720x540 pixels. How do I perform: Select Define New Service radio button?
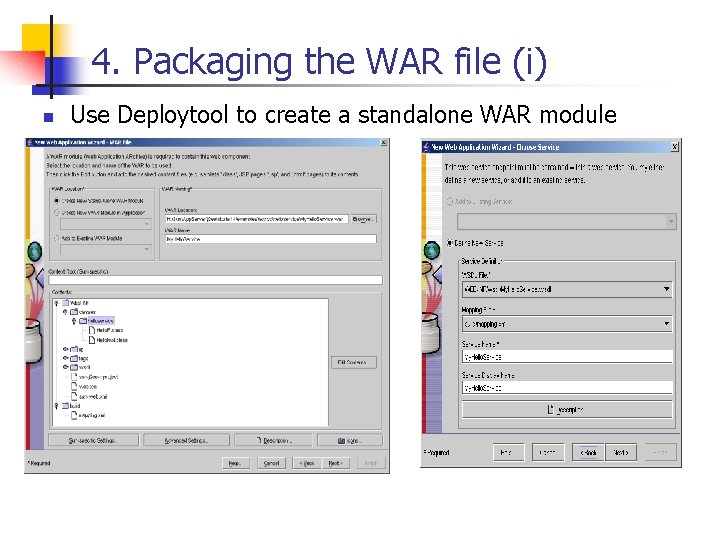coord(450,243)
